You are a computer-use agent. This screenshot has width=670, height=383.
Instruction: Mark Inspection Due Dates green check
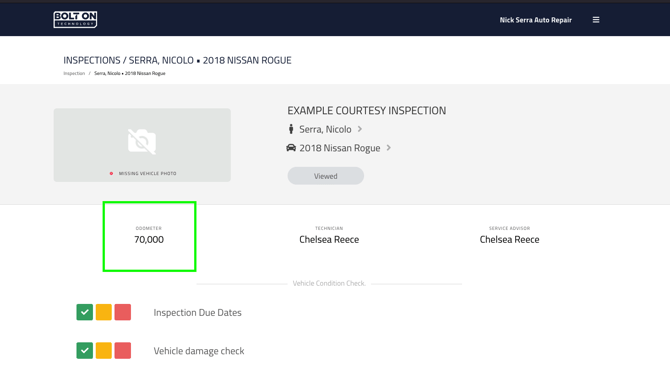(85, 312)
